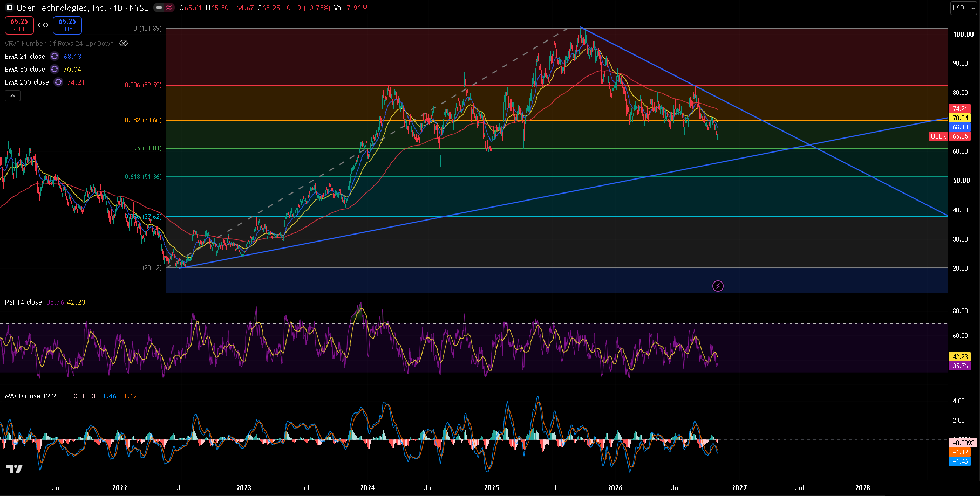Collapse the indicator legend with the chevron
The width and height of the screenshot is (980, 496).
[13, 96]
